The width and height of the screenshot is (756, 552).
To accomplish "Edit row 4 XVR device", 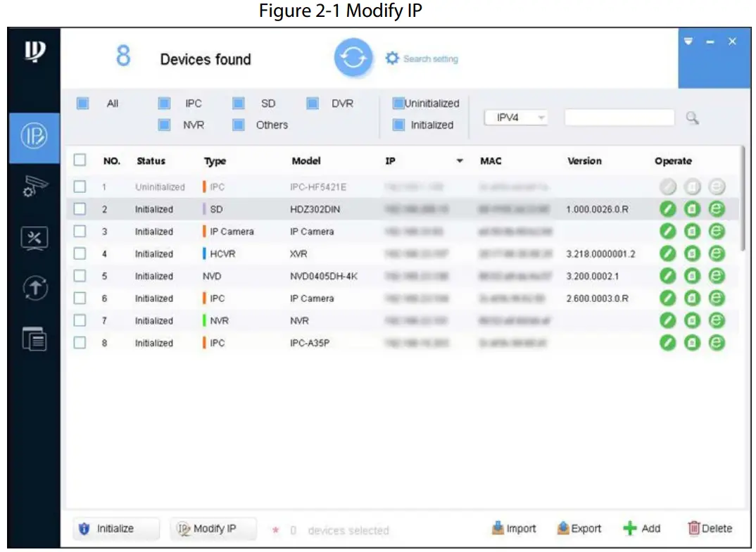I will (668, 253).
